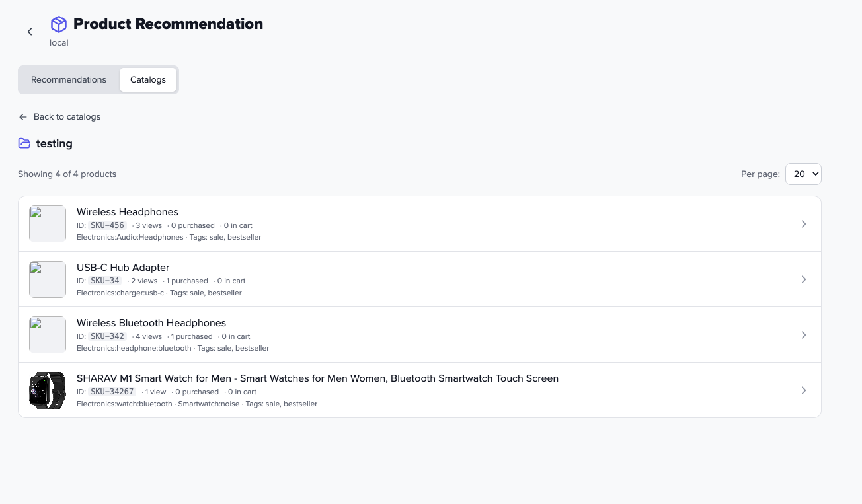Click the folder icon beside testing
The height and width of the screenshot is (504, 862).
(25, 143)
